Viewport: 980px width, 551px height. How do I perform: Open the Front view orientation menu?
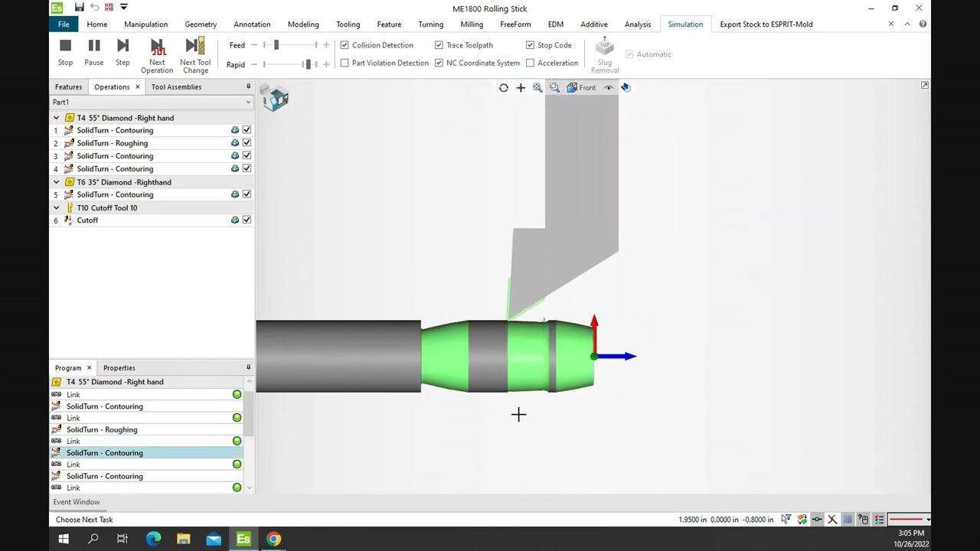point(582,88)
